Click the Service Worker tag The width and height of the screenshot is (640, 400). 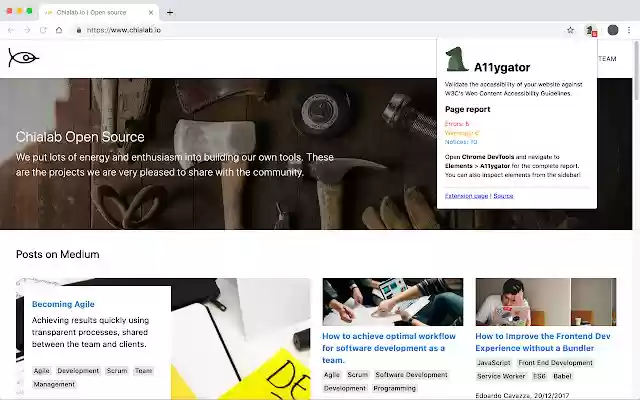point(501,376)
